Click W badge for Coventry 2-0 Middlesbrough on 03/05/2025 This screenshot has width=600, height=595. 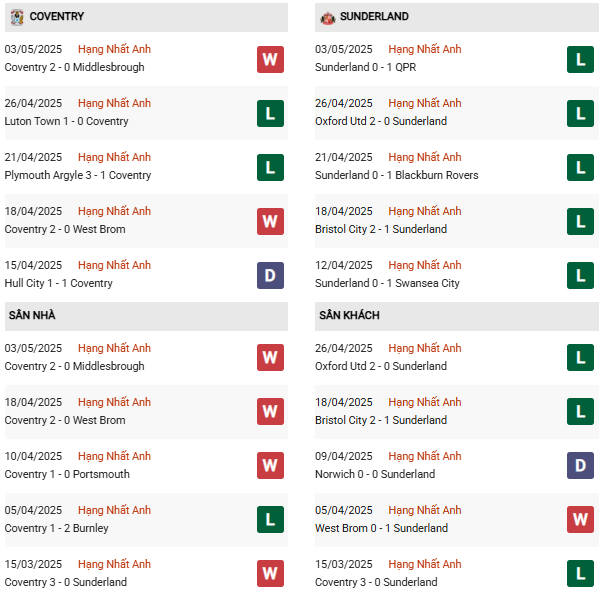(270, 59)
